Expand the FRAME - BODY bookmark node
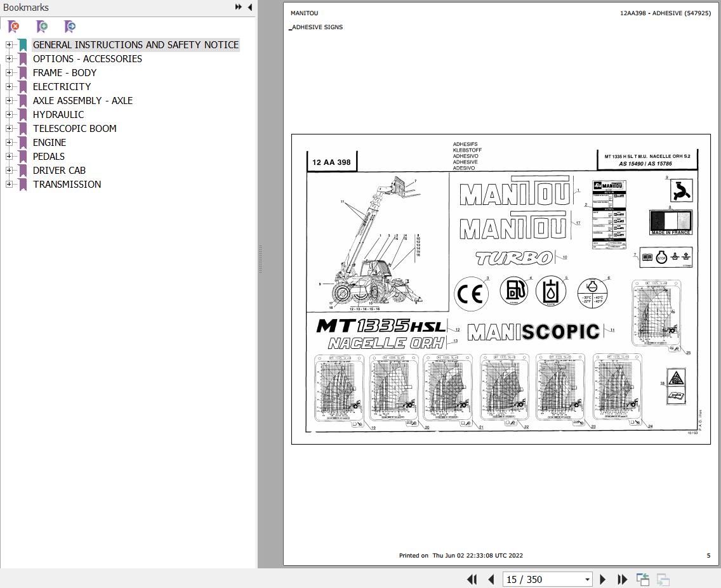The height and width of the screenshot is (588, 721). pyautogui.click(x=9, y=72)
